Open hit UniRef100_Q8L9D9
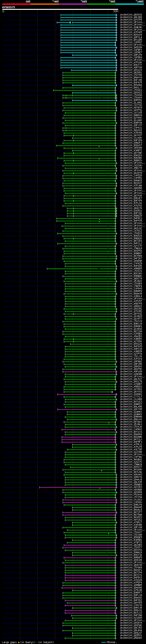 coord(131,17)
